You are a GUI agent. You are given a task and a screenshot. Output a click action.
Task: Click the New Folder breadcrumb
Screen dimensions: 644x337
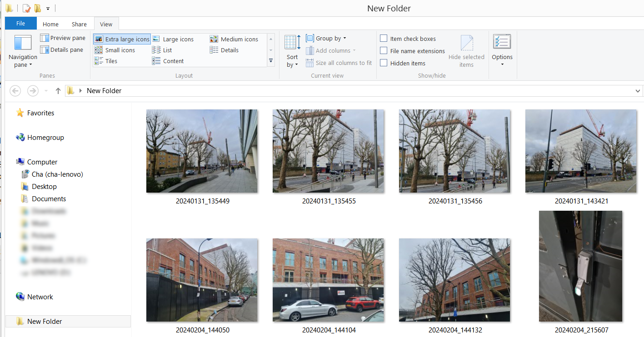coord(104,91)
